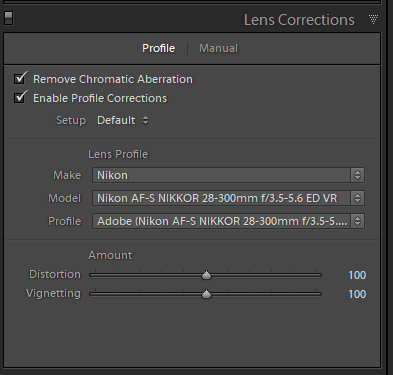Open the lens Model dropdown
This screenshot has width=393, height=375.
click(228, 198)
